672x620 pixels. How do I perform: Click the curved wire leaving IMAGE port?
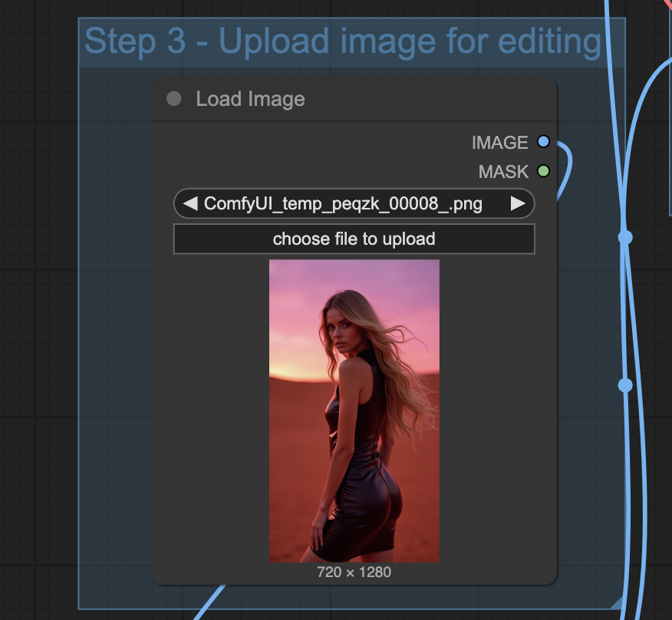[x=570, y=165]
